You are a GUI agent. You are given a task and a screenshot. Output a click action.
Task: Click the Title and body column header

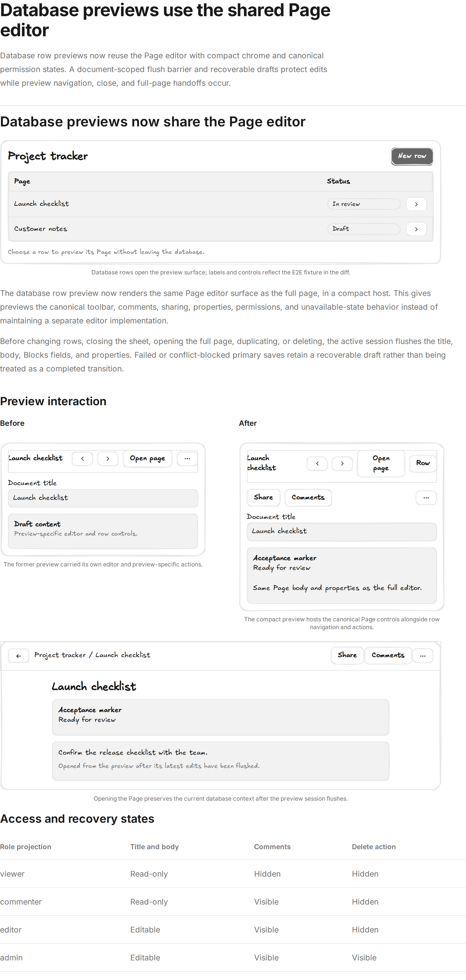point(155,846)
